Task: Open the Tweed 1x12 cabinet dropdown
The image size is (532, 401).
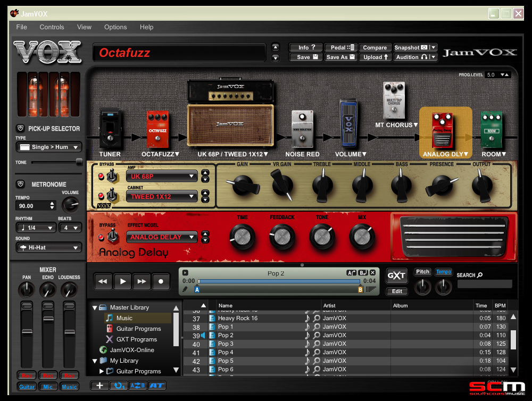Action: (162, 196)
